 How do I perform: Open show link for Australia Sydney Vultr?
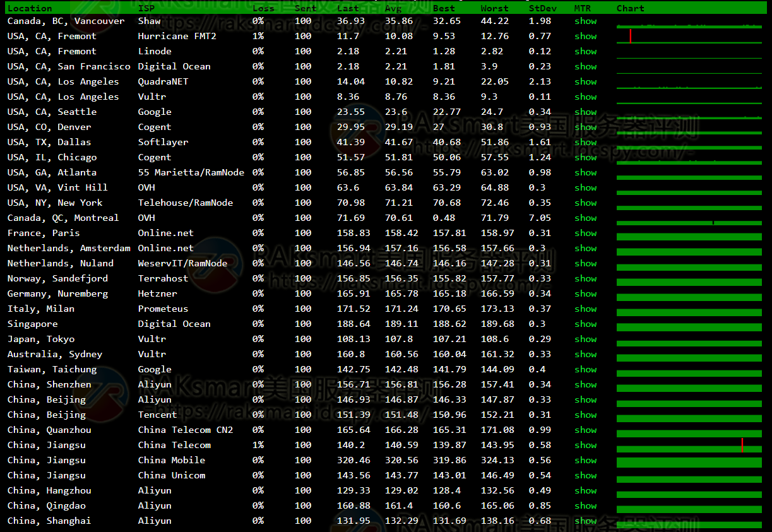[x=585, y=354]
